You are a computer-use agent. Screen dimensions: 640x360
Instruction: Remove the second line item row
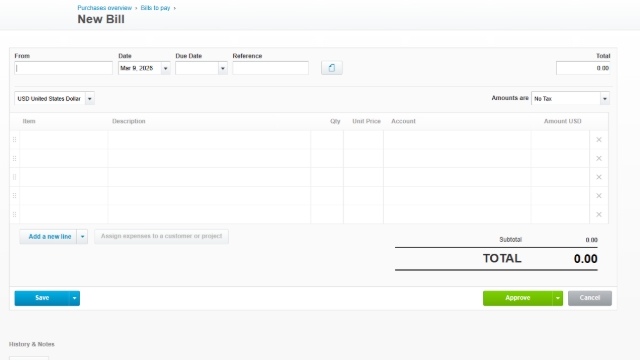pos(599,158)
